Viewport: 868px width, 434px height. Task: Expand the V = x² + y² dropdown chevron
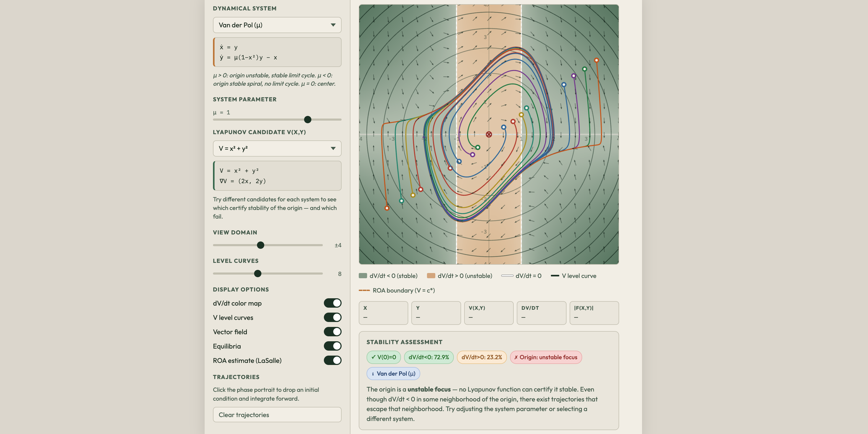[x=333, y=148]
